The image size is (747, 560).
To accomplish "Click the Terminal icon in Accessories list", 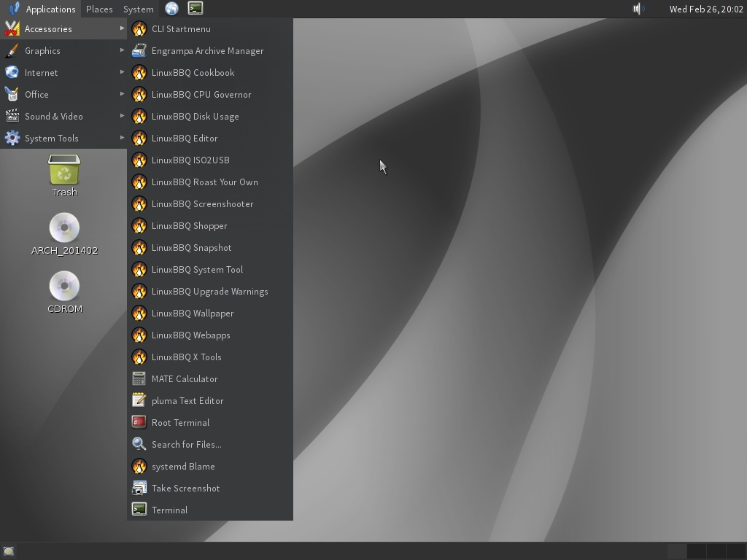I will point(139,510).
